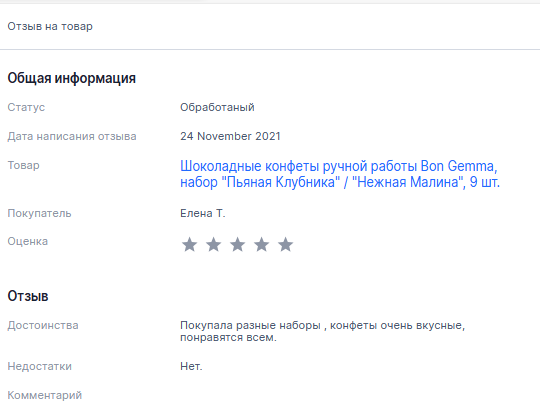Click the fourth rating star
This screenshot has height=409, width=540.
(262, 245)
